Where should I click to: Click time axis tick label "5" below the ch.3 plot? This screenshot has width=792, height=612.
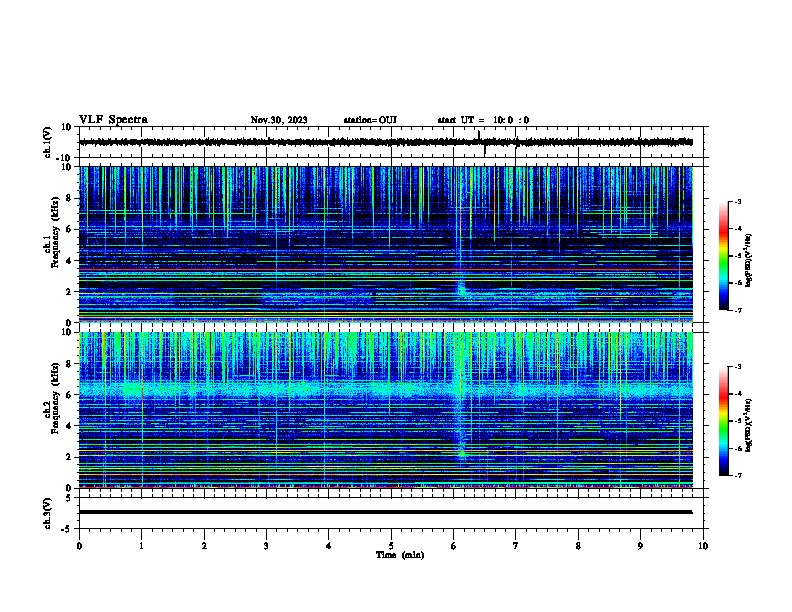pyautogui.click(x=391, y=546)
